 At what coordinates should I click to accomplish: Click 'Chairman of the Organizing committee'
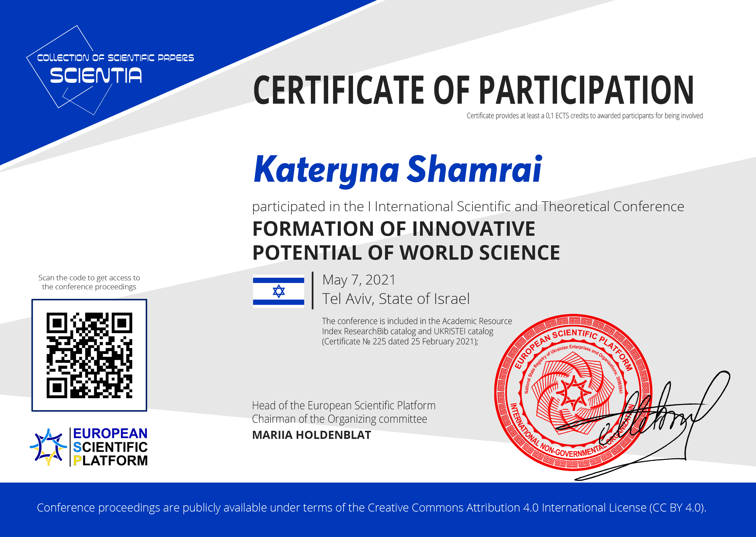pos(340,419)
